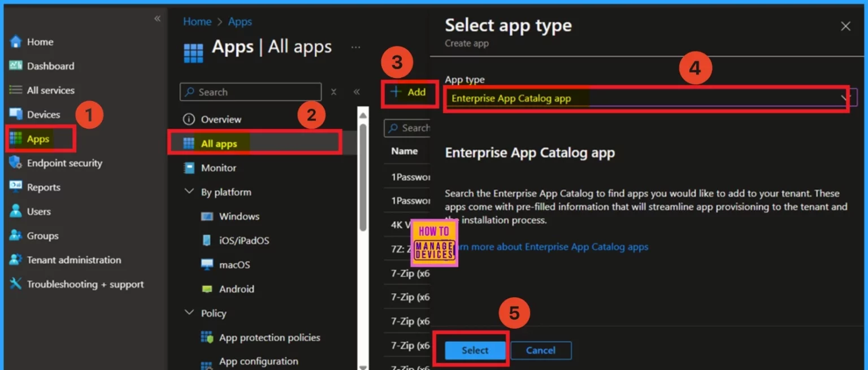Screen dimensions: 868x370
Task: Open the Tenant administration icon
Action: pos(16,260)
